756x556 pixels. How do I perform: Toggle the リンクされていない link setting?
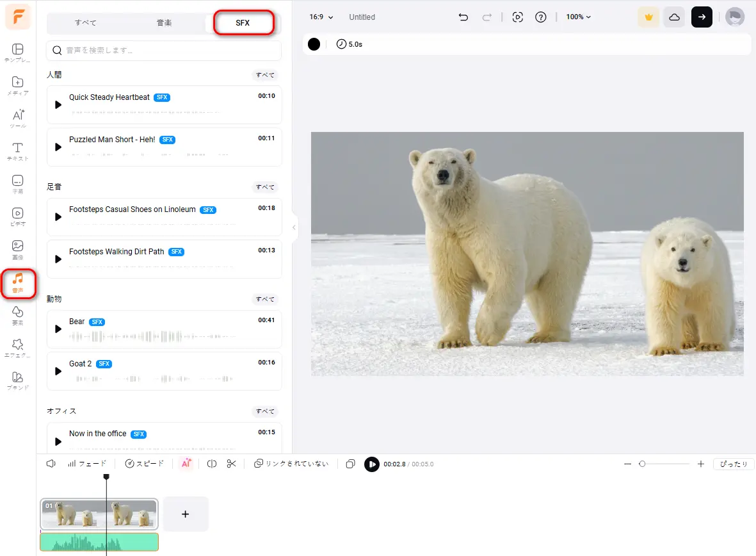(291, 464)
